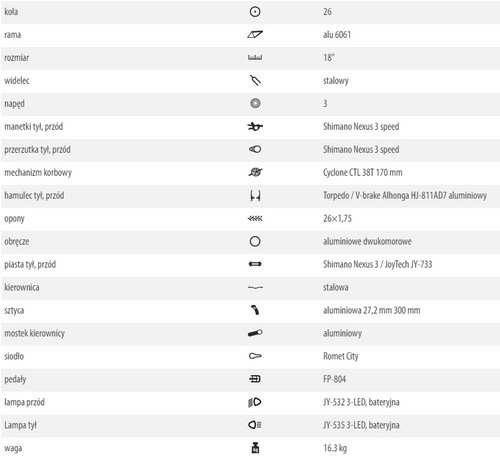Click the wheel icon next to koła
The width and height of the screenshot is (500, 459).
coord(255,12)
